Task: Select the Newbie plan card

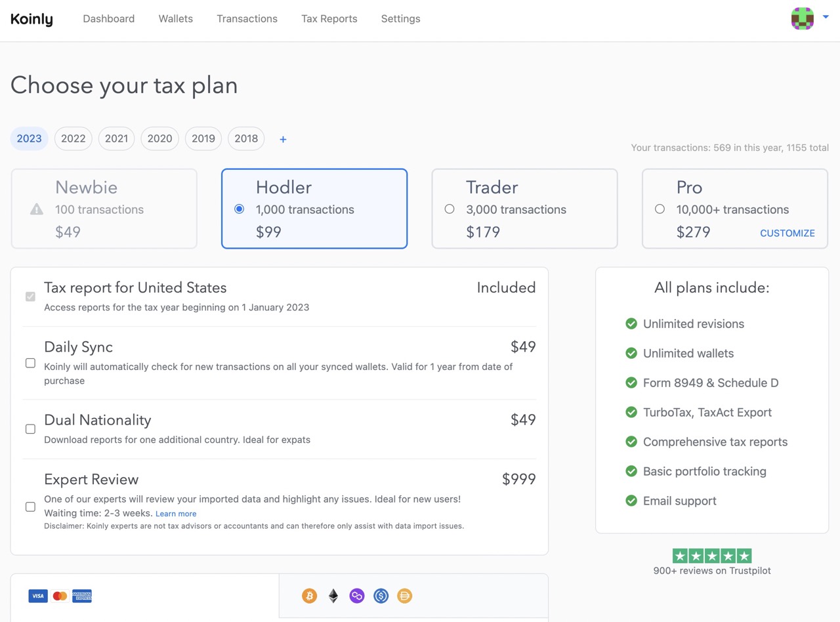Action: 104,209
